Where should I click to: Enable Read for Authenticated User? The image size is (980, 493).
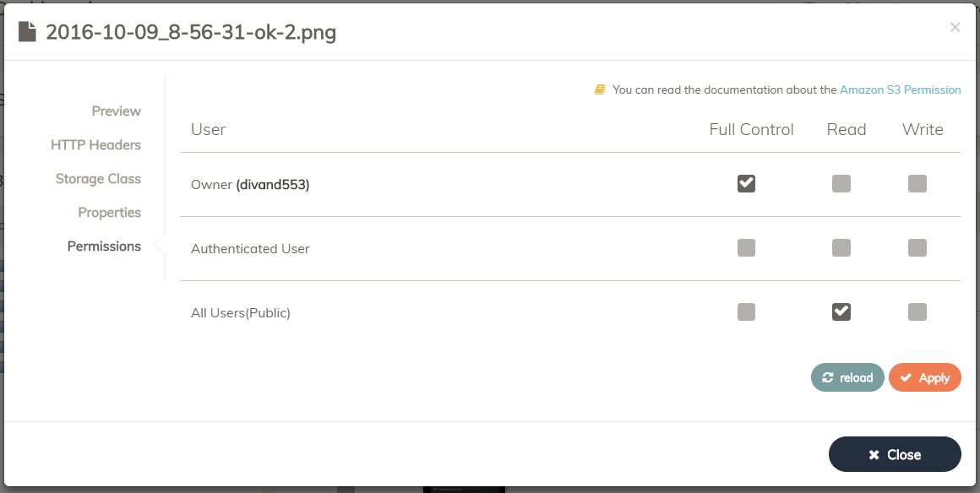841,247
